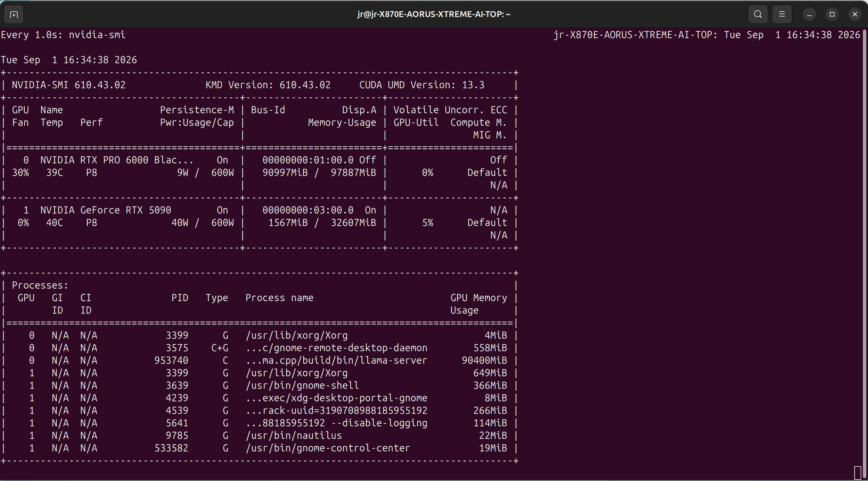Click the 'Process name' column header
This screenshot has height=481, width=868.
(x=279, y=298)
